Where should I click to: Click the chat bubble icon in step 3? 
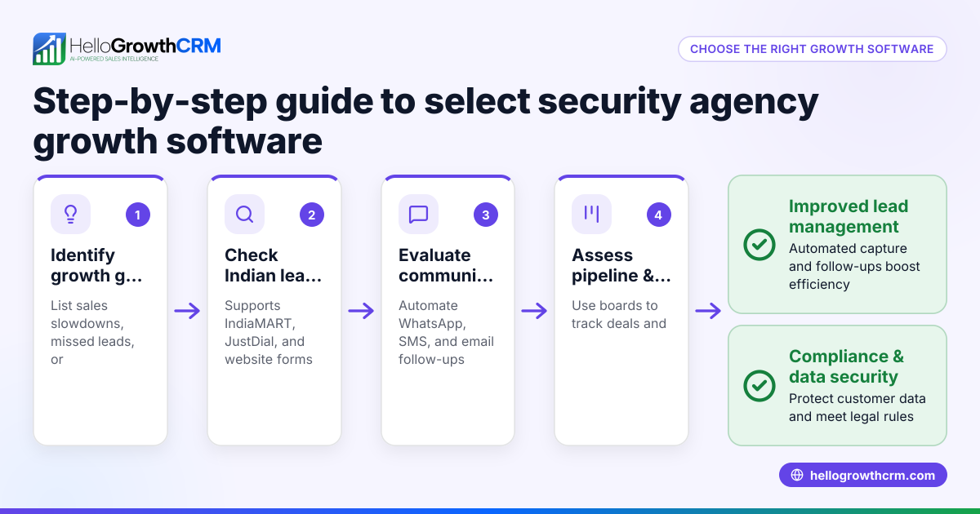418,215
